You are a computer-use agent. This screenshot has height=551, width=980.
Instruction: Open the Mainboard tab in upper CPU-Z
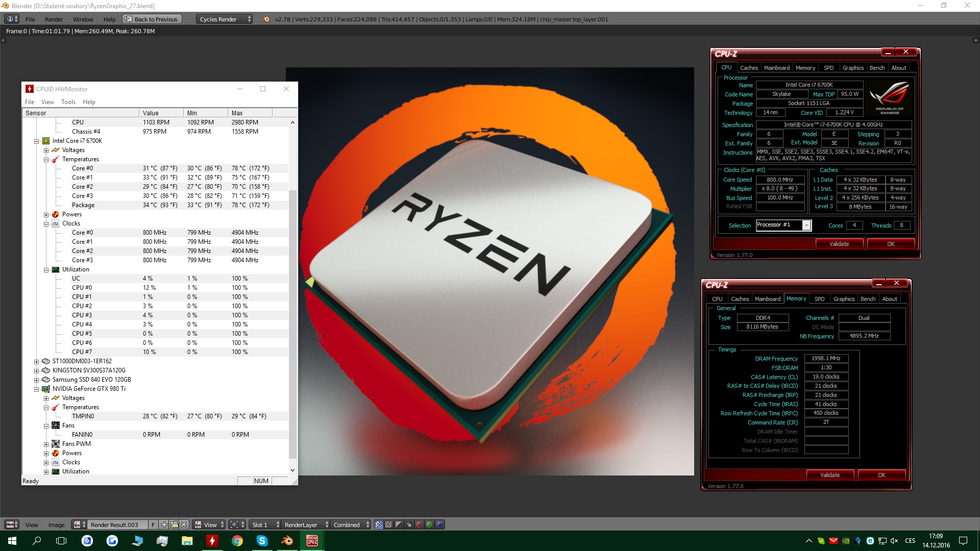(776, 68)
